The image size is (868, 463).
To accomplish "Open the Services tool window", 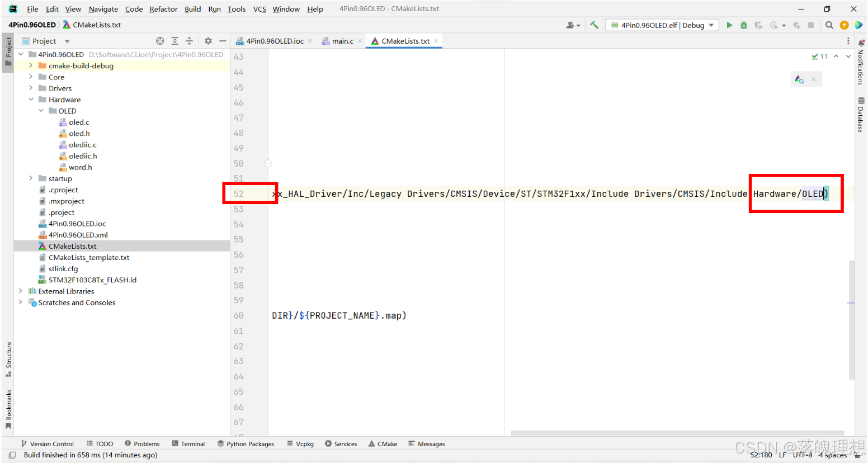I will coord(341,444).
